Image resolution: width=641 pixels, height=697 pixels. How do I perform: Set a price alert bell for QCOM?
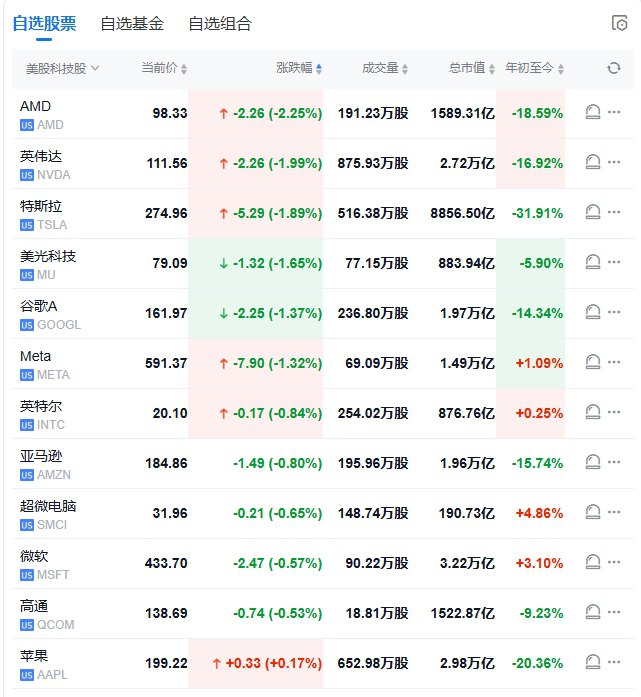[x=593, y=612]
